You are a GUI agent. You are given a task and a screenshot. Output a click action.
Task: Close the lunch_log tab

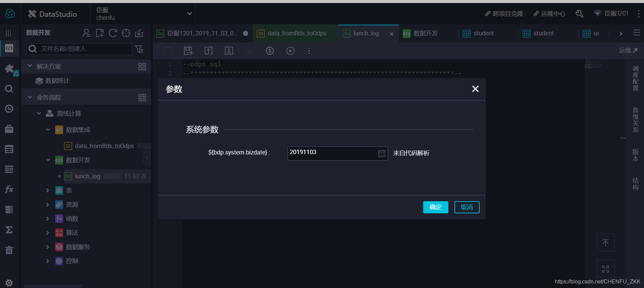click(392, 34)
